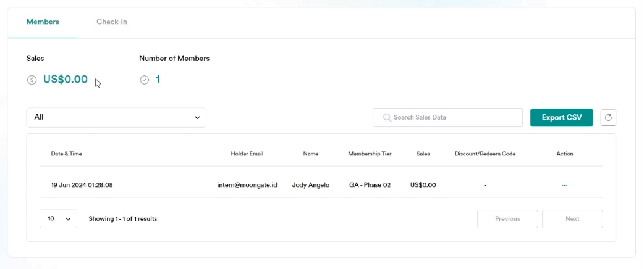644x269 pixels.
Task: Click the Date & Time column header
Action: tap(66, 154)
